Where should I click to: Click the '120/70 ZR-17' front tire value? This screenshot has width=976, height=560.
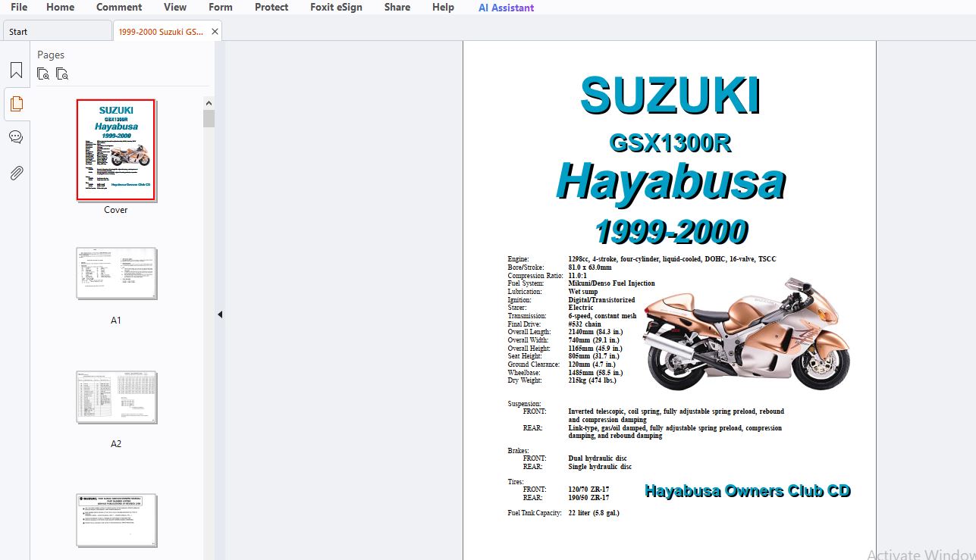coord(588,490)
